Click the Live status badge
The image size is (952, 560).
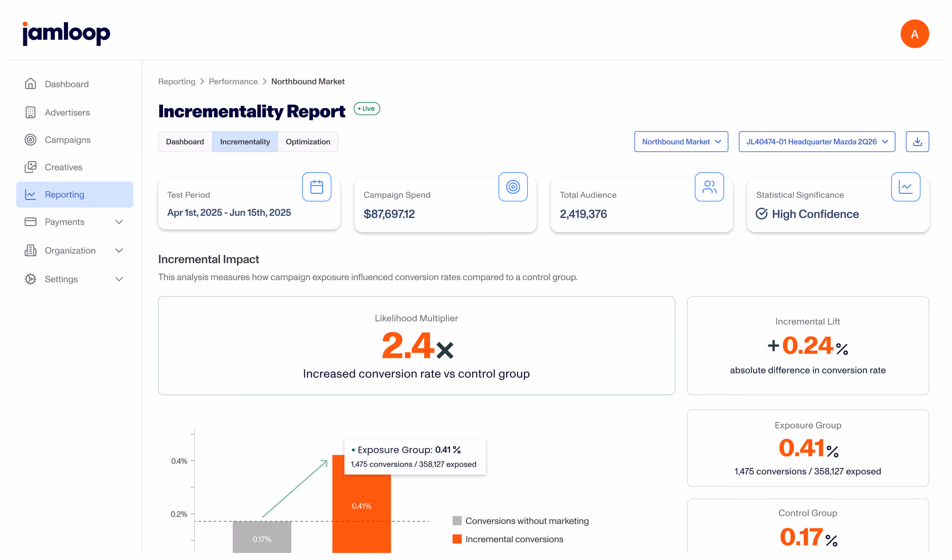click(367, 109)
